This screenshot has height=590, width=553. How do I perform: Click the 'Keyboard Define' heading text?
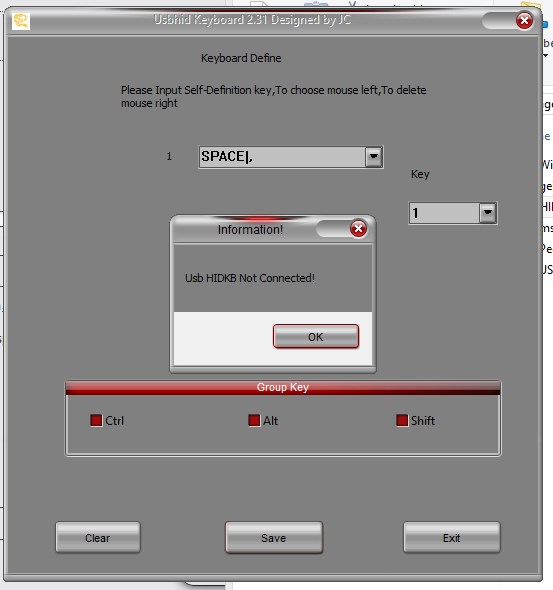click(241, 58)
